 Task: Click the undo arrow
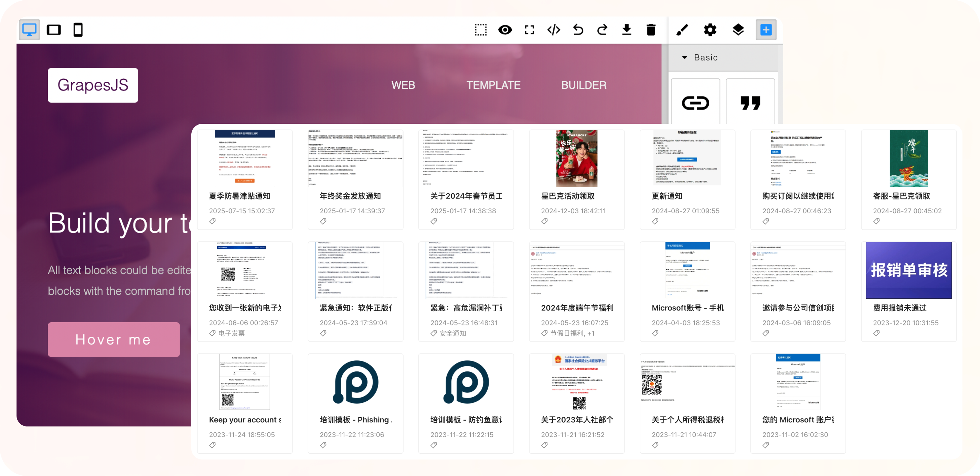pos(578,30)
